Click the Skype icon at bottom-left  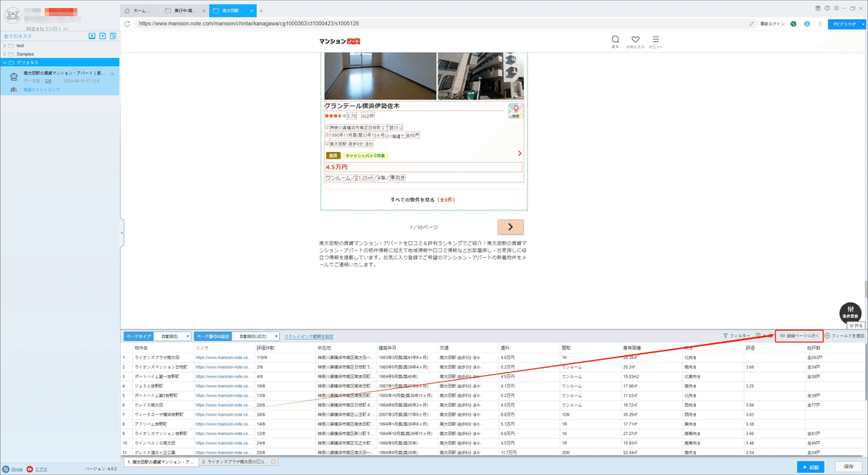tap(6, 469)
